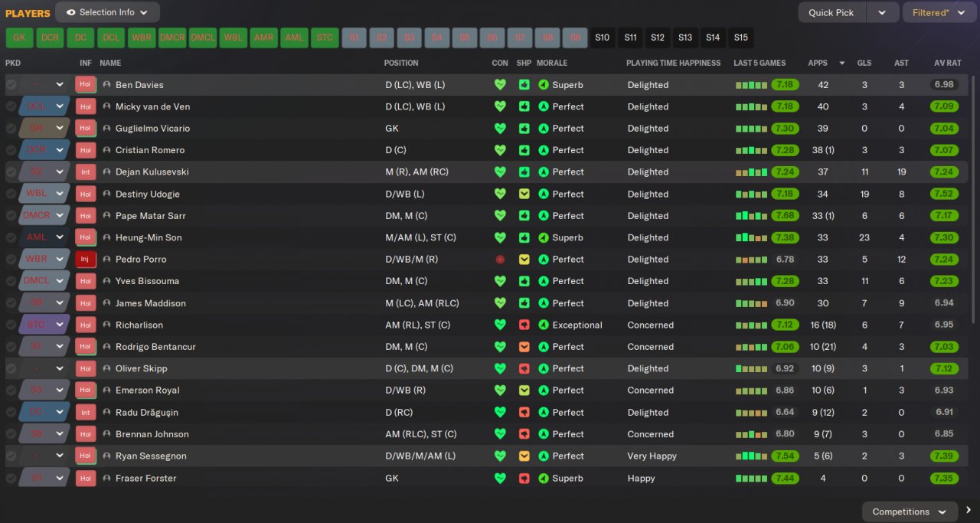Open Cristian Romero's DCR pick dropdown
This screenshot has width=980, height=523.
pyautogui.click(x=60, y=150)
